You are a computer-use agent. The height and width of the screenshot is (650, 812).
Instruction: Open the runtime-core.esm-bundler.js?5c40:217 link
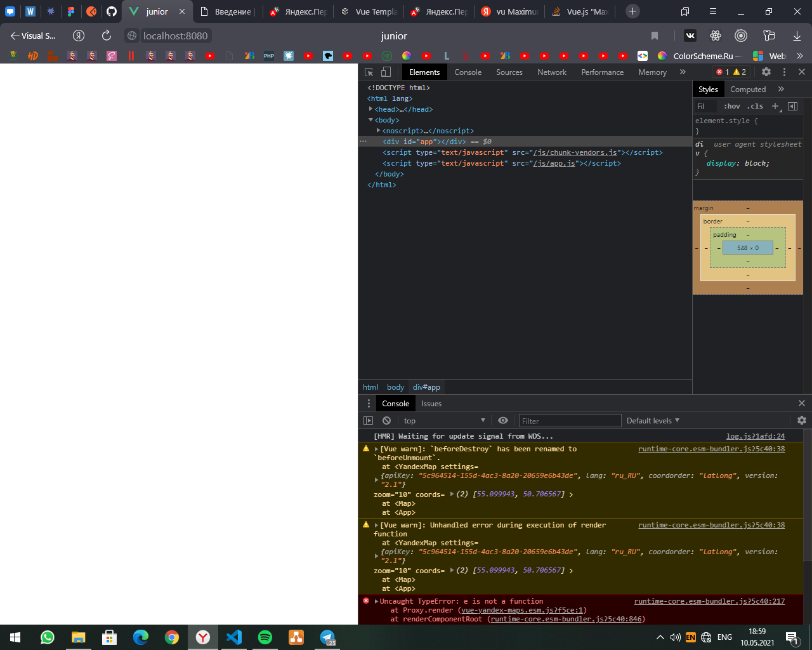pos(709,602)
